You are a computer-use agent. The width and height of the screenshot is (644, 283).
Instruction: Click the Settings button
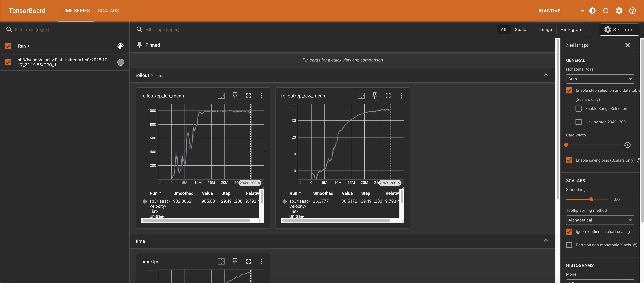pyautogui.click(x=619, y=30)
